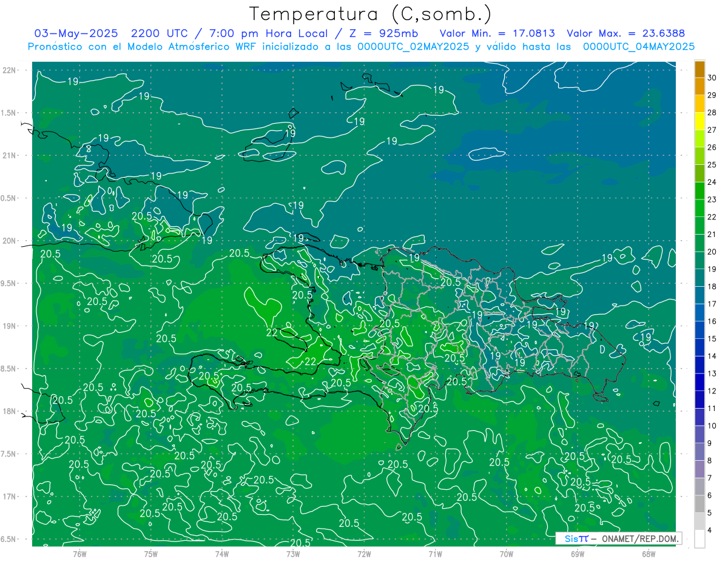Click the "76W" longitude axis label

79,554
